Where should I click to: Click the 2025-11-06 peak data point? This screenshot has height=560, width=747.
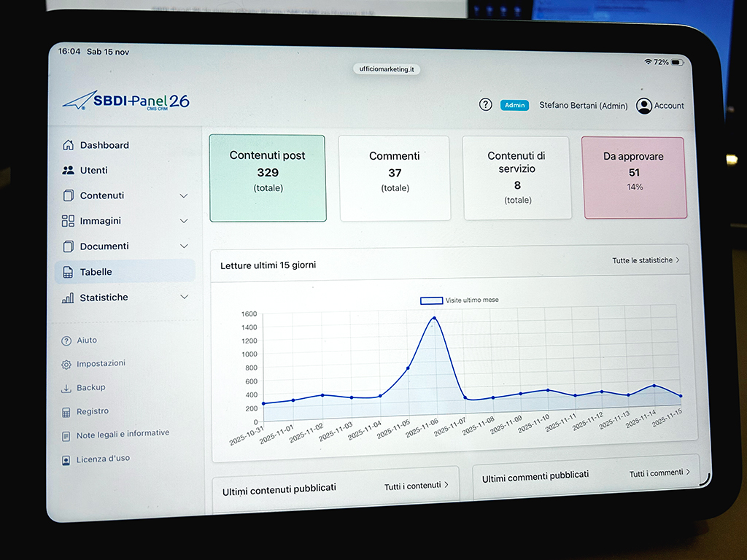tap(434, 318)
